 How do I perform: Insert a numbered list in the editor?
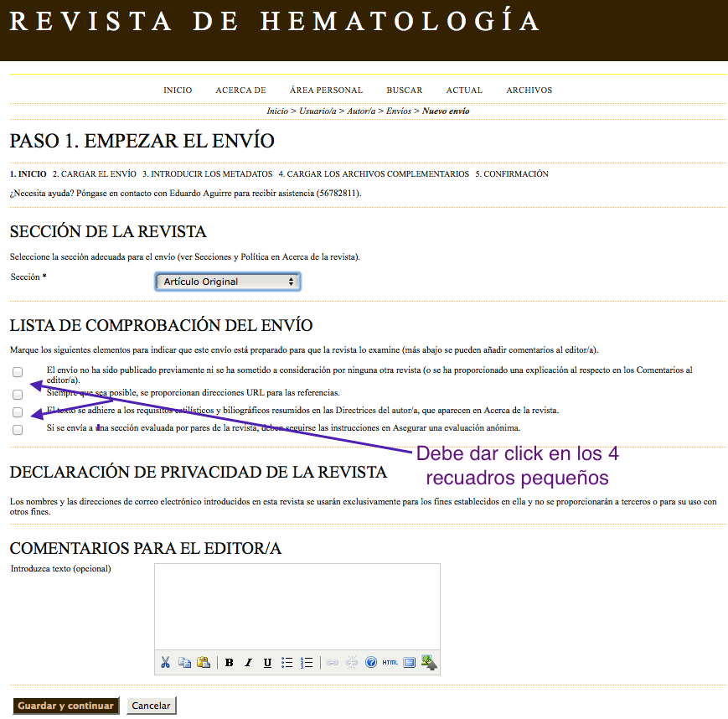(307, 663)
